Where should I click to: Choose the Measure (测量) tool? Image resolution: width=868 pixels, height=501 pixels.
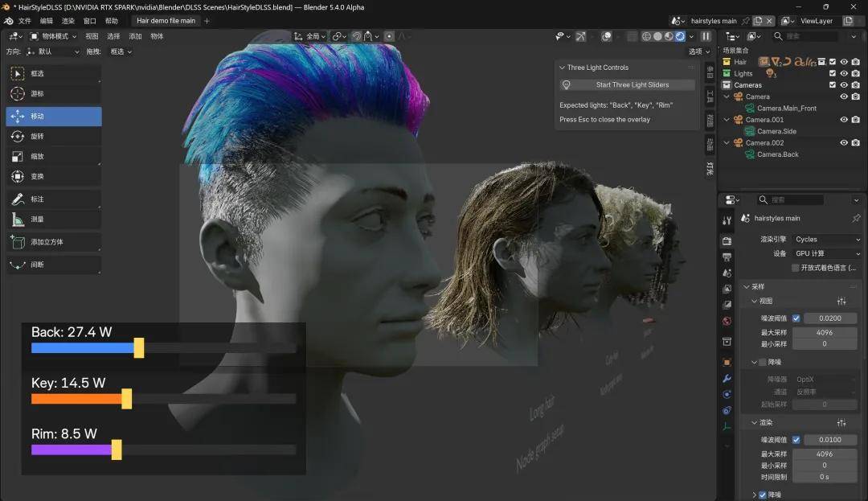tap(54, 220)
